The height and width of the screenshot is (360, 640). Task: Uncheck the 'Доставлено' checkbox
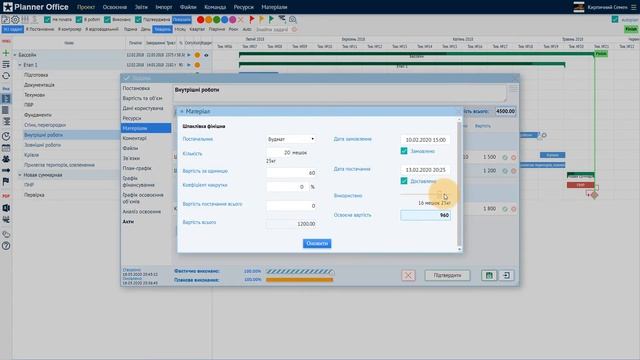click(x=404, y=181)
